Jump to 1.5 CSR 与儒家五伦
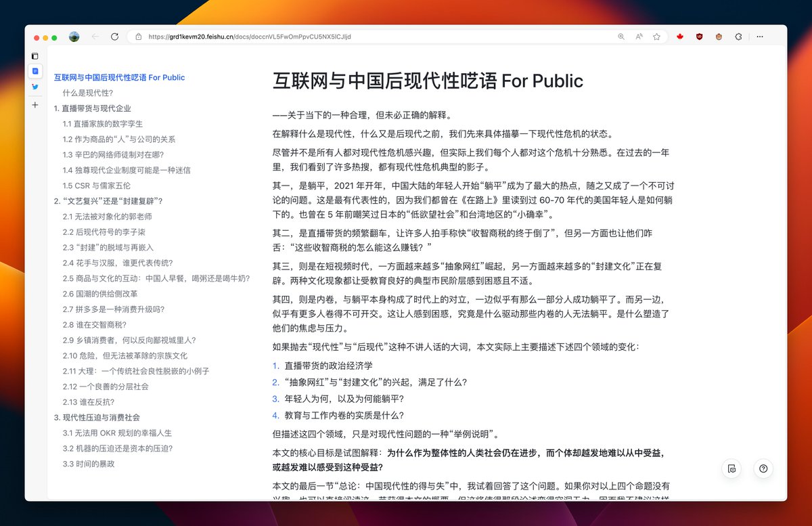The height and width of the screenshot is (526, 812). [97, 185]
